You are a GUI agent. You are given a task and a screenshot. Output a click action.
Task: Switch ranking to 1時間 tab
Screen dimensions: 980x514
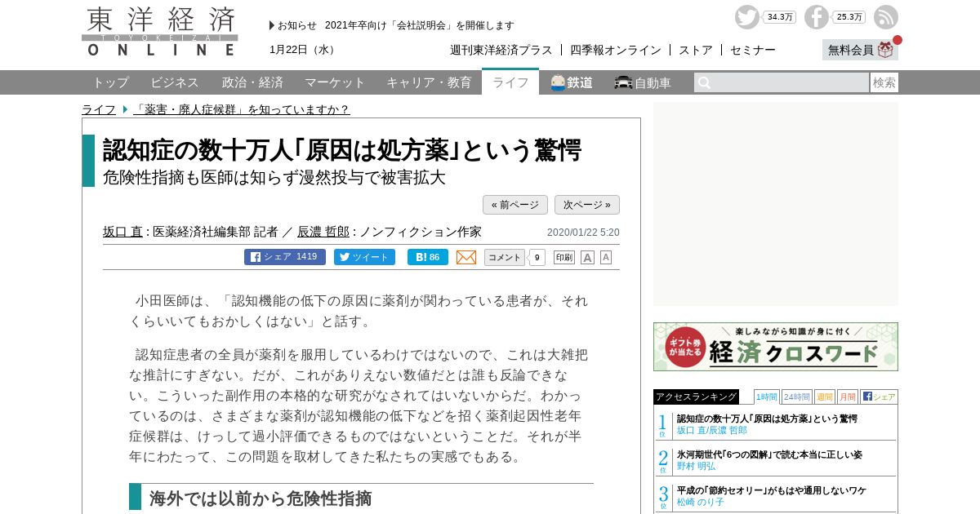click(767, 397)
